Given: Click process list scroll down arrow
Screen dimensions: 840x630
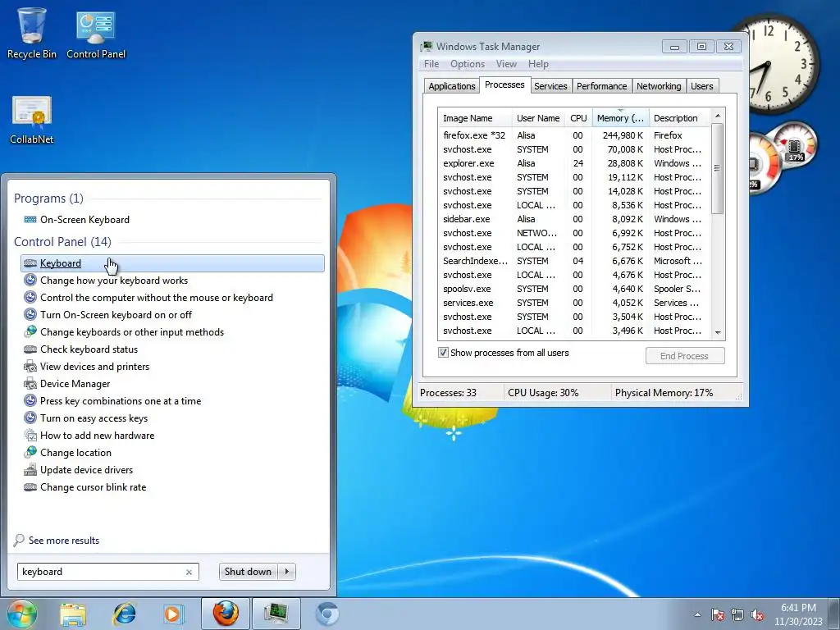Looking at the screenshot, I should (717, 333).
